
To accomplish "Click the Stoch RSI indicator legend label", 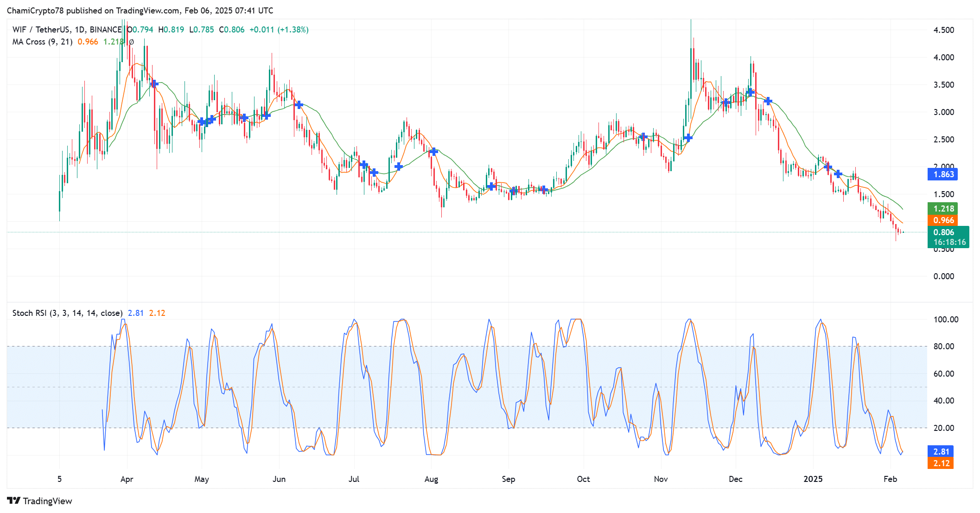I will click(x=67, y=313).
